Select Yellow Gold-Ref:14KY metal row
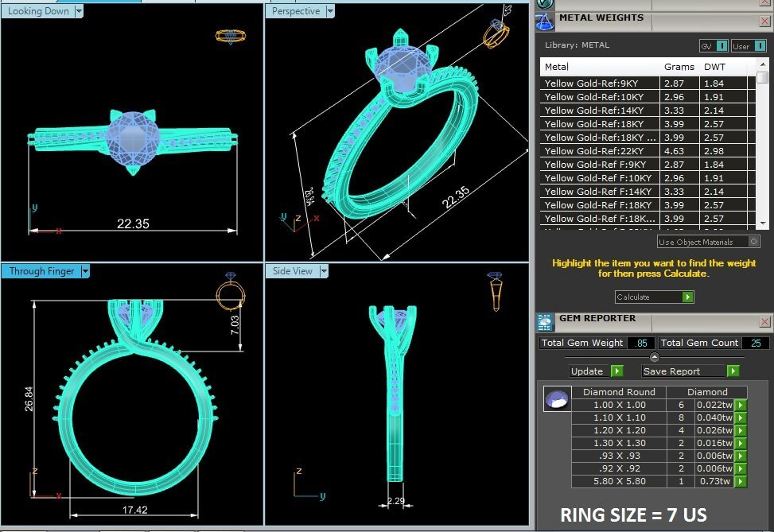The width and height of the screenshot is (774, 532). point(601,111)
